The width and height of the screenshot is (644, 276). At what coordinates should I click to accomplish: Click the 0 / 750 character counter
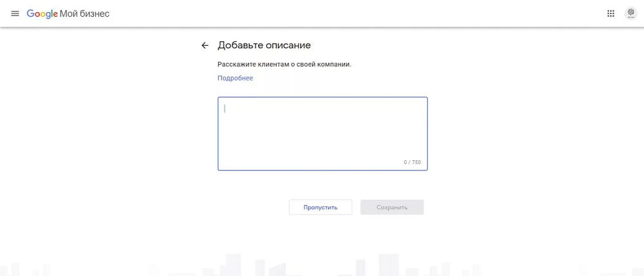click(412, 162)
